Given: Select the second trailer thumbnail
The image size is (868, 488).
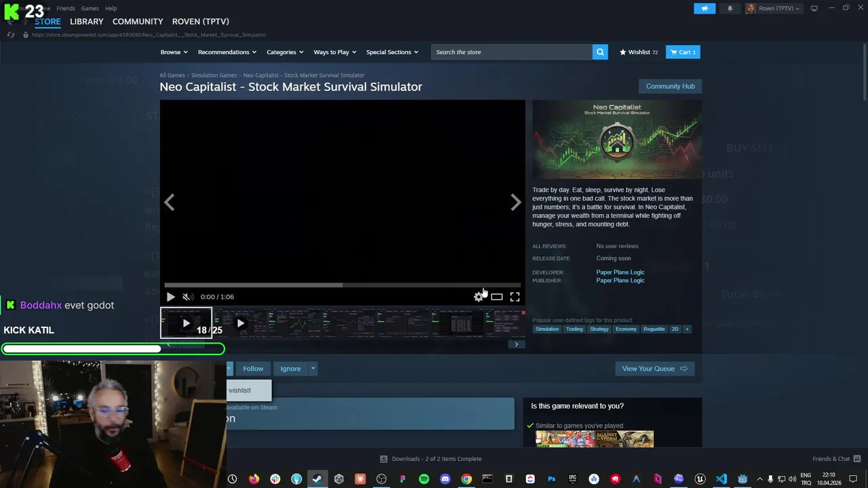Looking at the screenshot, I should [240, 323].
